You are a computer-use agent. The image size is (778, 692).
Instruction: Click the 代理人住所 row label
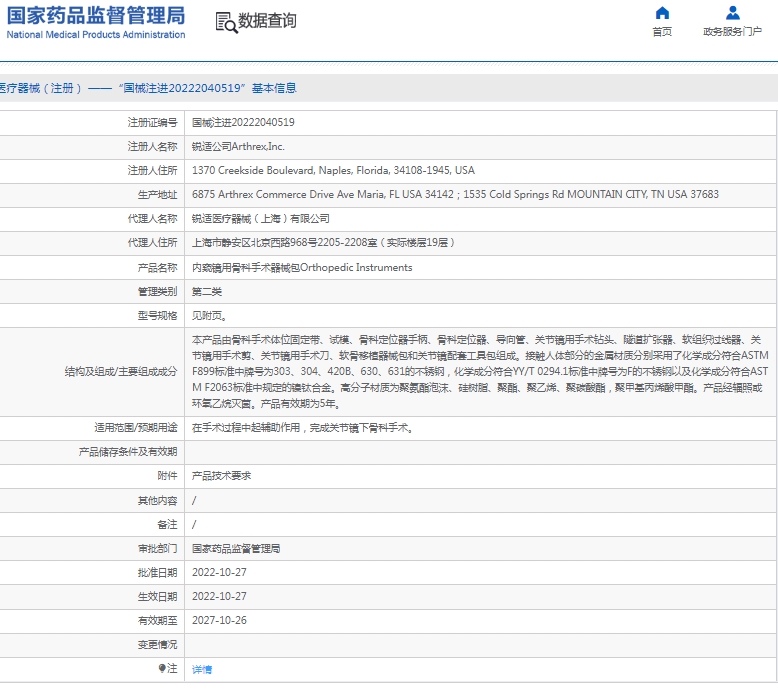[152, 243]
